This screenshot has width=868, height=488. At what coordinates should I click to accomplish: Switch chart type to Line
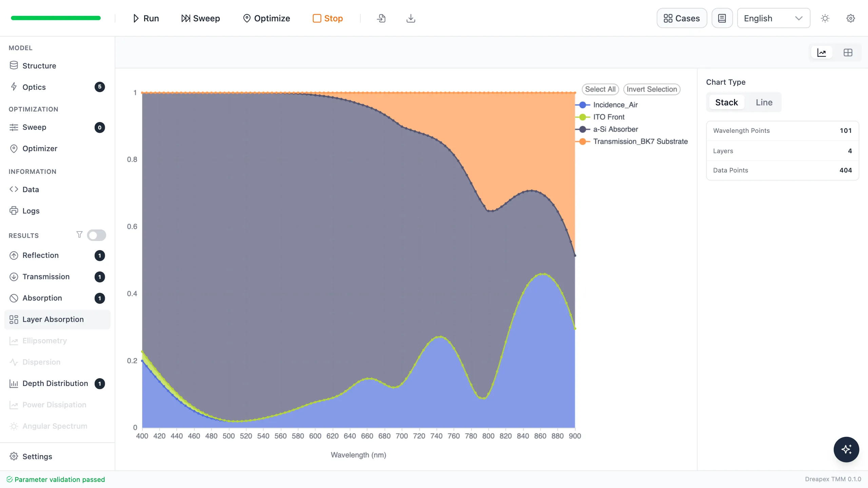click(x=764, y=102)
